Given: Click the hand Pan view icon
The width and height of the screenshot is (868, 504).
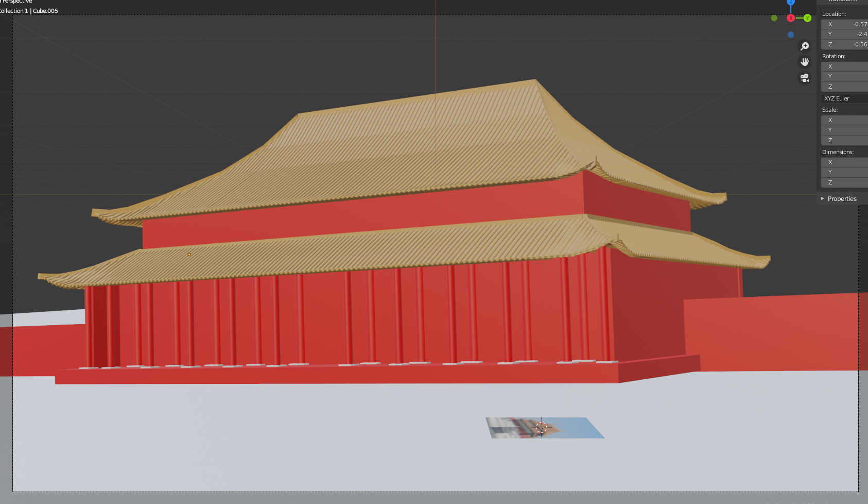Looking at the screenshot, I should (x=805, y=62).
